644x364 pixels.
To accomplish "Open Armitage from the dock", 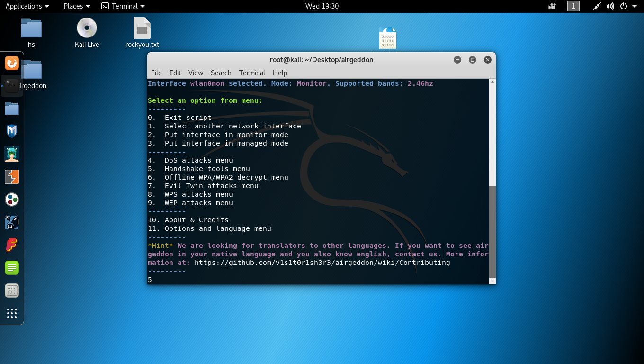I will 12,154.
